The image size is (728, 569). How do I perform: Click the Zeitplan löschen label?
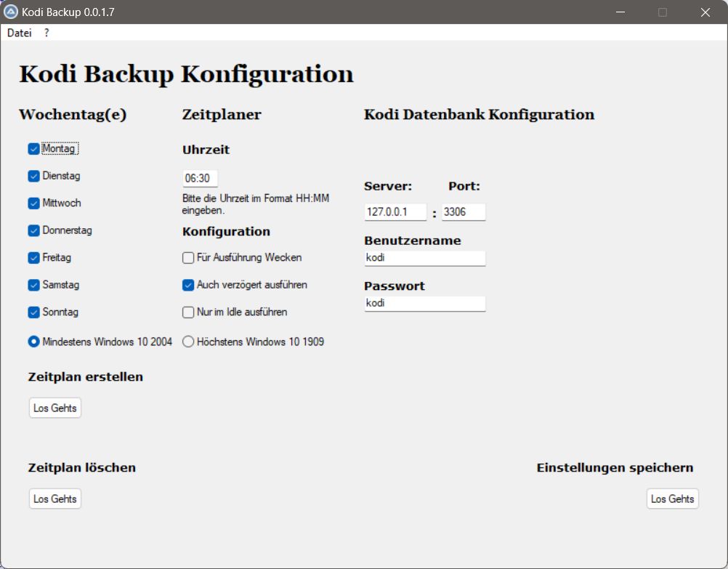[x=82, y=468]
